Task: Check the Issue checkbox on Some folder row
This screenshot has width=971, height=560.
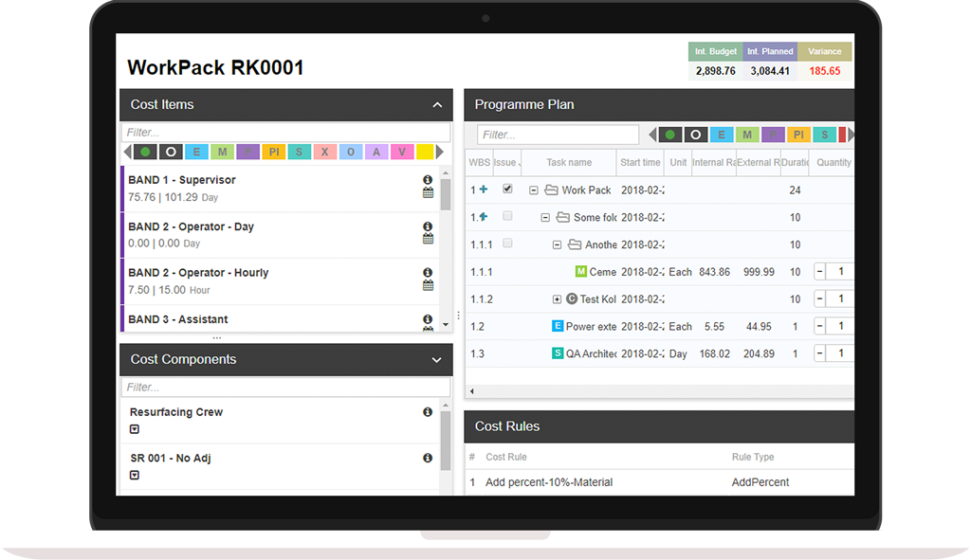Action: pos(507,216)
